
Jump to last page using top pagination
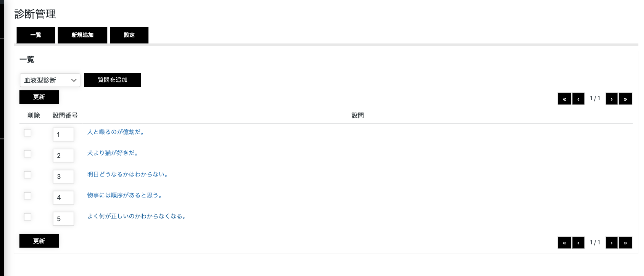pos(625,99)
